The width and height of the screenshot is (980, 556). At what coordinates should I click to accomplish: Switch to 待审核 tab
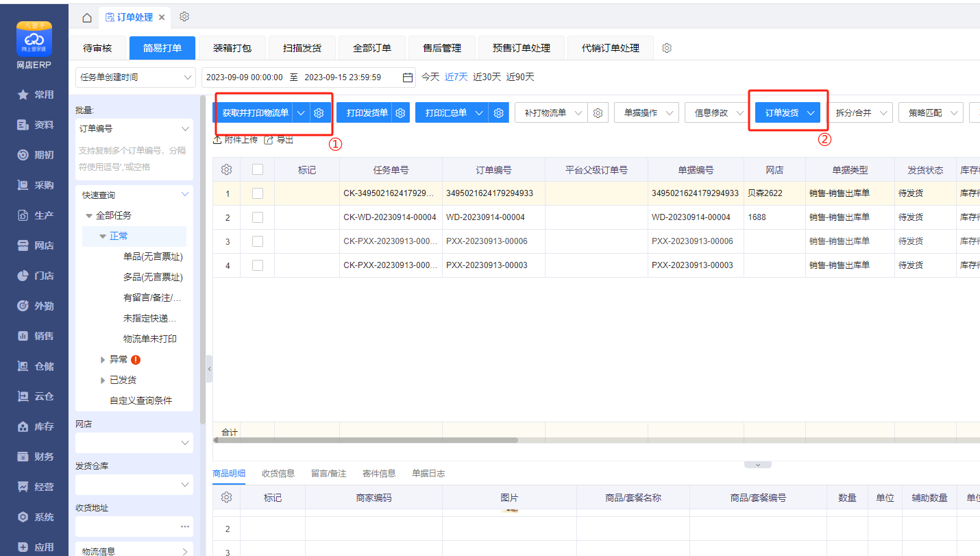click(97, 48)
